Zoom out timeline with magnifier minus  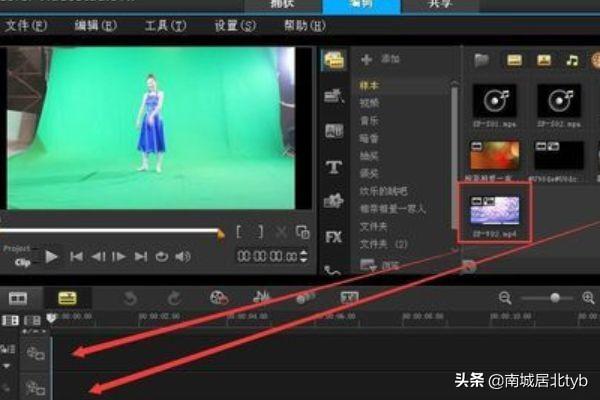coord(504,298)
